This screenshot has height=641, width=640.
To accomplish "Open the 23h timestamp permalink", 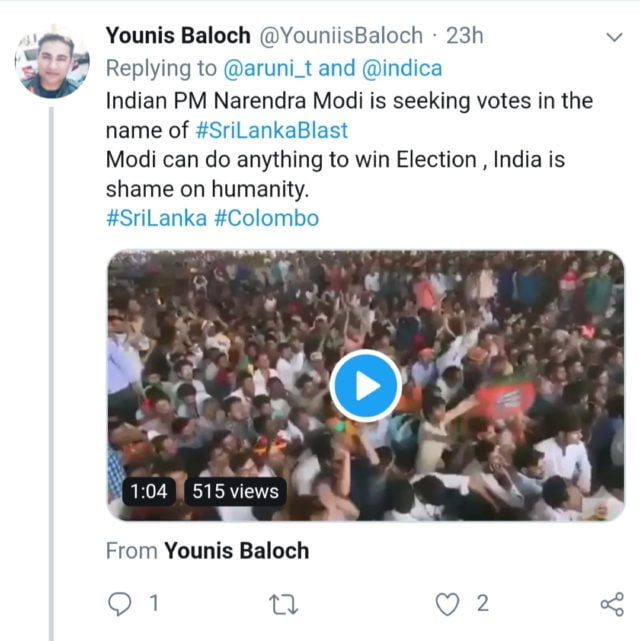I will 466,36.
